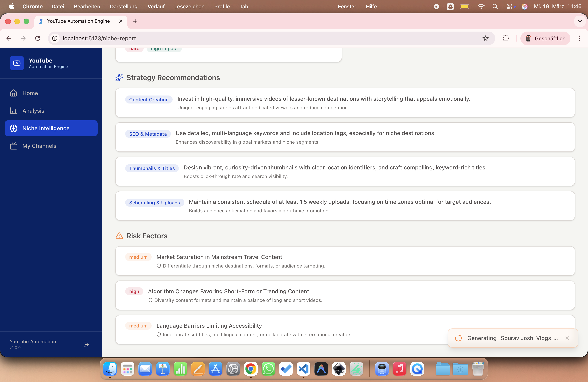This screenshot has width=588, height=382.
Task: Click the Content Creation category tag
Action: point(149,99)
